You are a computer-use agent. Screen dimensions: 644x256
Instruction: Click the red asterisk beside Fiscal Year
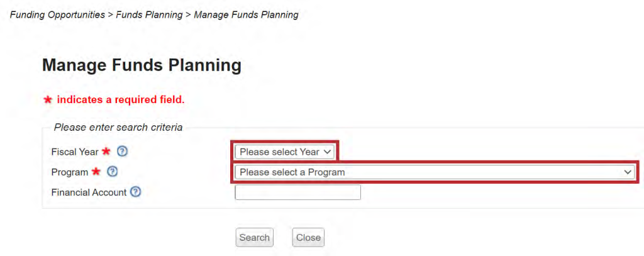[106, 152]
